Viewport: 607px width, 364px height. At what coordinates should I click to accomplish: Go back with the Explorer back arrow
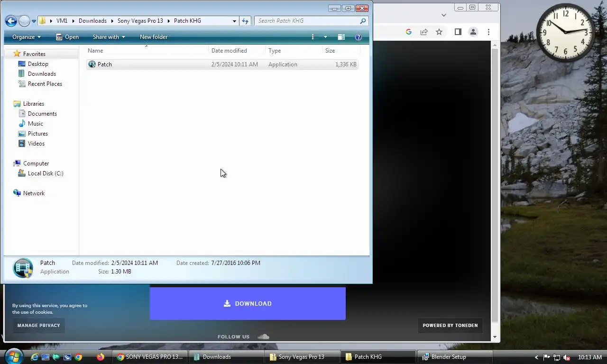click(11, 21)
